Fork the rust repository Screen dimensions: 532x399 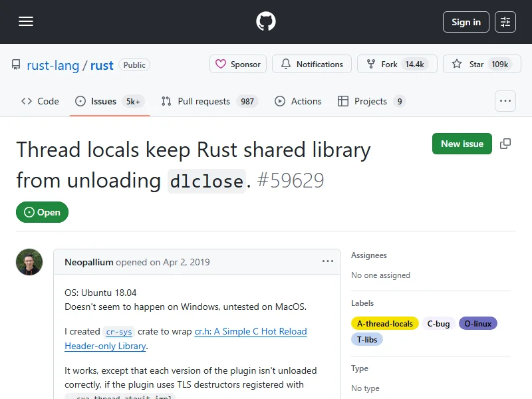397,65
